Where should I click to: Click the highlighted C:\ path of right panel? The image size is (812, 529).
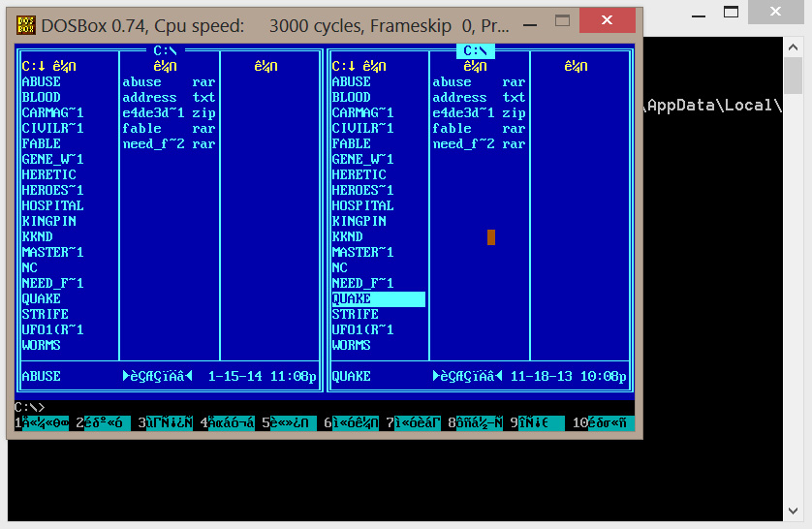point(476,50)
